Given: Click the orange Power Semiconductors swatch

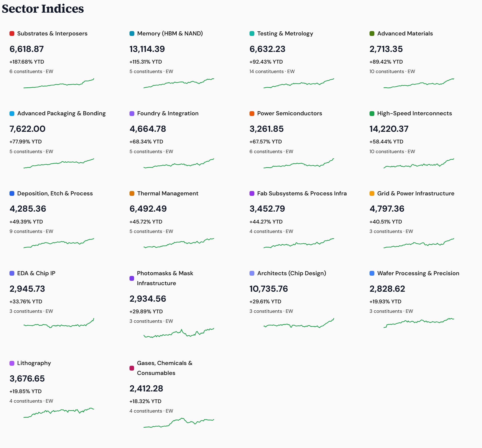Looking at the screenshot, I should click(x=252, y=113).
